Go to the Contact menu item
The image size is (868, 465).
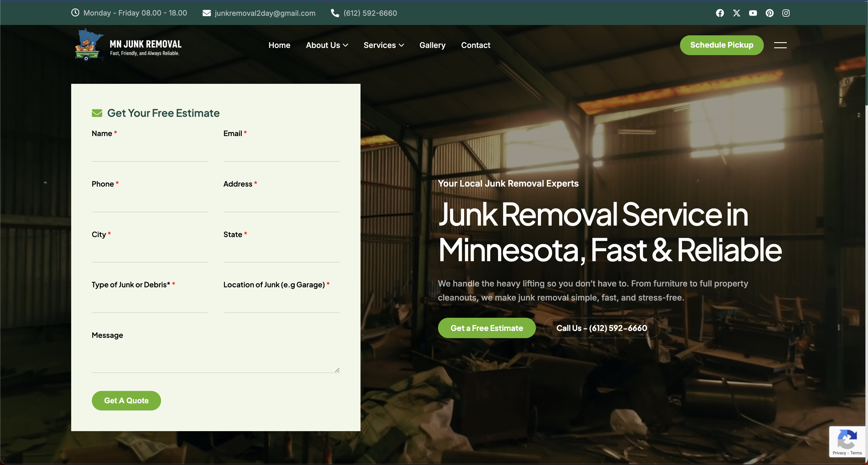pos(475,45)
